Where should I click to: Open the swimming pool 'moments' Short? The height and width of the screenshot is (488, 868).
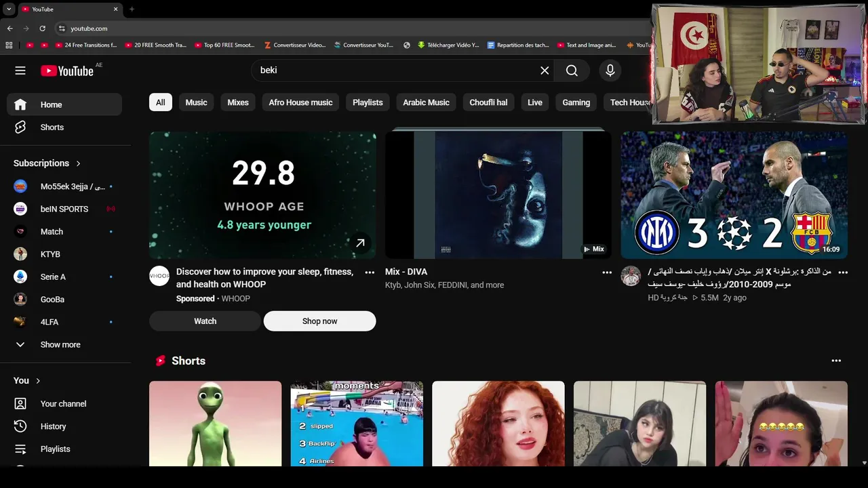click(x=357, y=424)
